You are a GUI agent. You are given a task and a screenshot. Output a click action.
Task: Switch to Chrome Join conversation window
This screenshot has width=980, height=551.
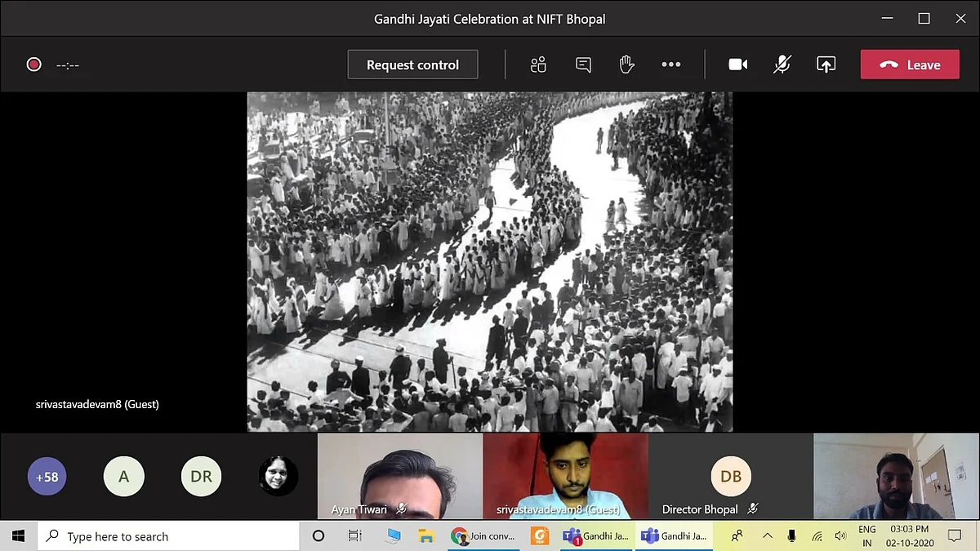tap(483, 536)
